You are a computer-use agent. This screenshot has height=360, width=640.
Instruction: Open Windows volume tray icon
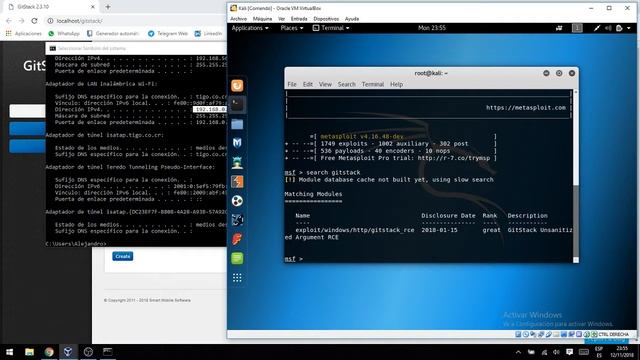(x=556, y=352)
